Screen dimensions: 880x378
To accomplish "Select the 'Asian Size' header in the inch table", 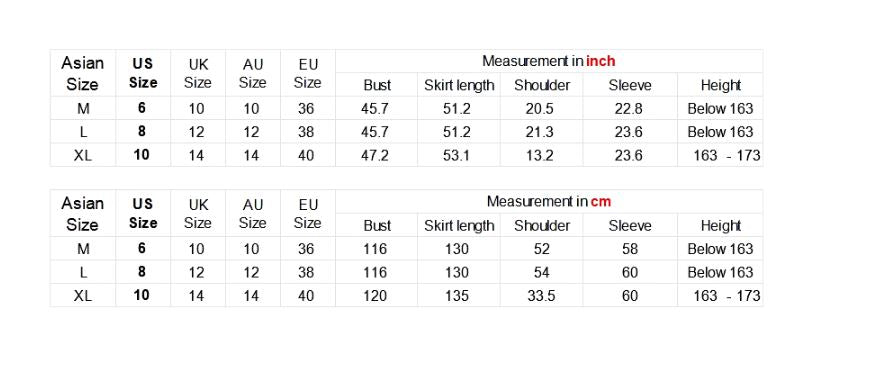I will point(82,73).
